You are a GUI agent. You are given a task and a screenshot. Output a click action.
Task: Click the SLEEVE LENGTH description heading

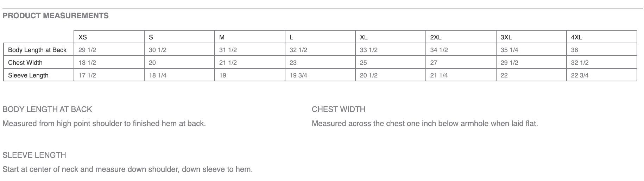tap(34, 155)
